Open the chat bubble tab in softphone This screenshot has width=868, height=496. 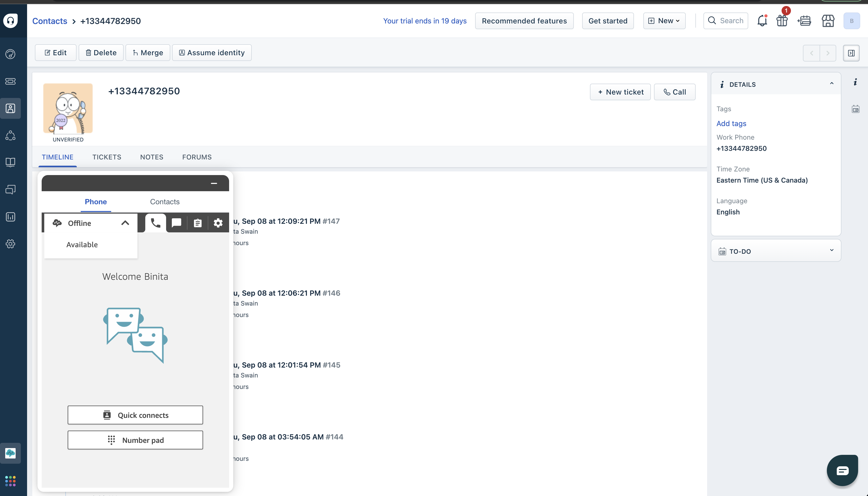point(176,223)
